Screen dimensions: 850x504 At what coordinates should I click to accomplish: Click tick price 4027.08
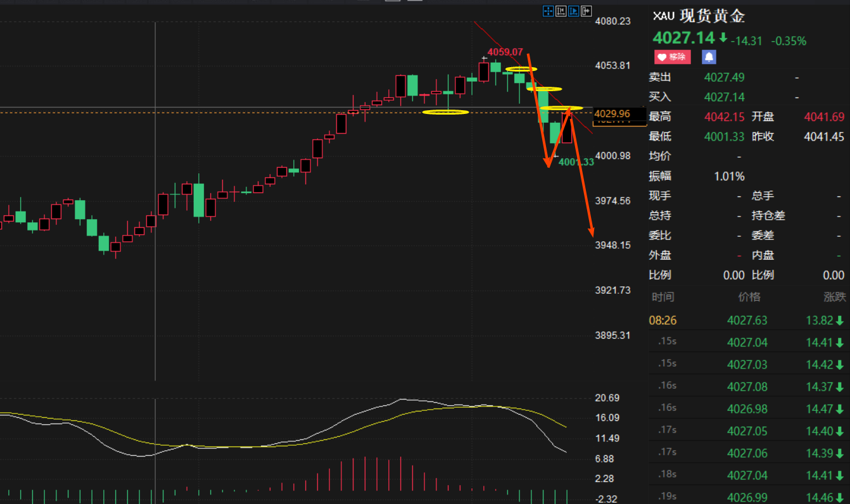[x=747, y=387]
